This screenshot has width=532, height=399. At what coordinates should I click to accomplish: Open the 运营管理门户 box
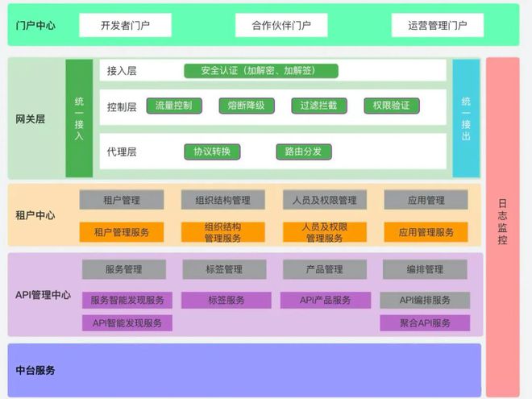[x=437, y=25]
